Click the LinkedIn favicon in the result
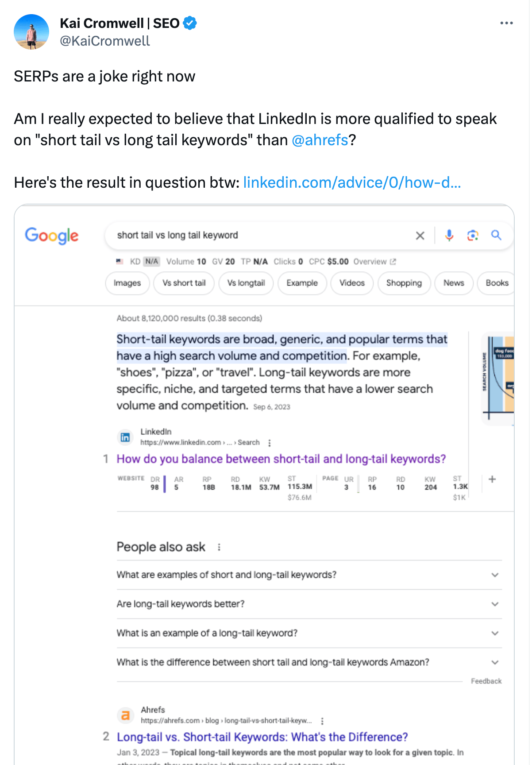This screenshot has height=765, width=532. pos(125,437)
